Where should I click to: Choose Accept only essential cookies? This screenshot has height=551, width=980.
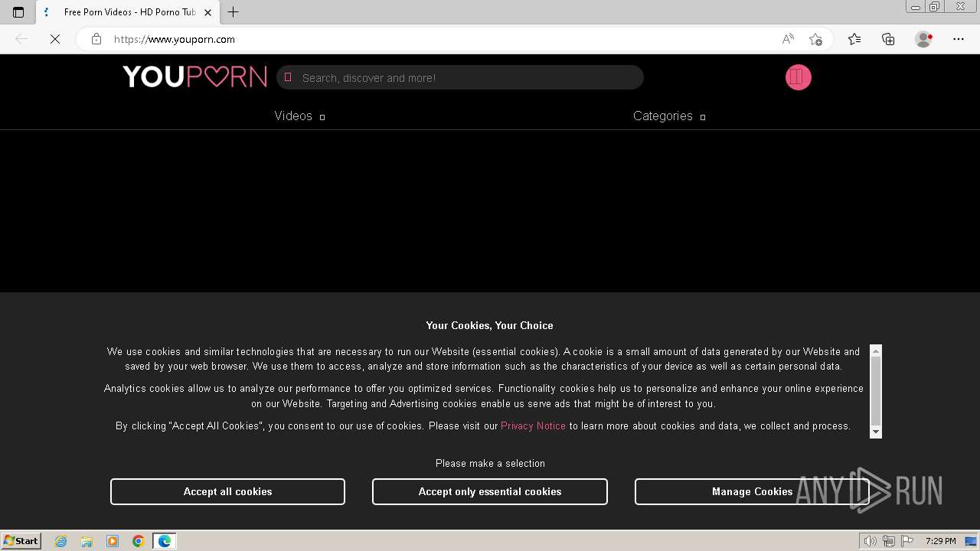[x=490, y=491]
